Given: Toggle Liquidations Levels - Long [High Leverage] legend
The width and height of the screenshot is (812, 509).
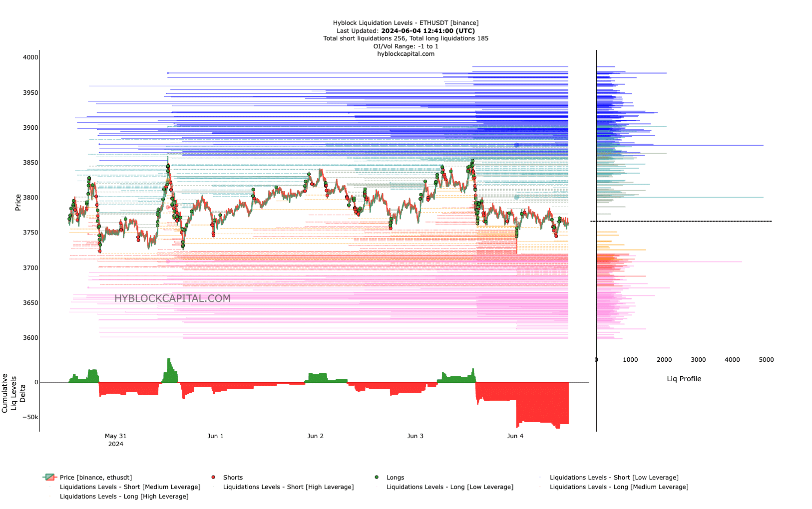Looking at the screenshot, I should click(119, 497).
